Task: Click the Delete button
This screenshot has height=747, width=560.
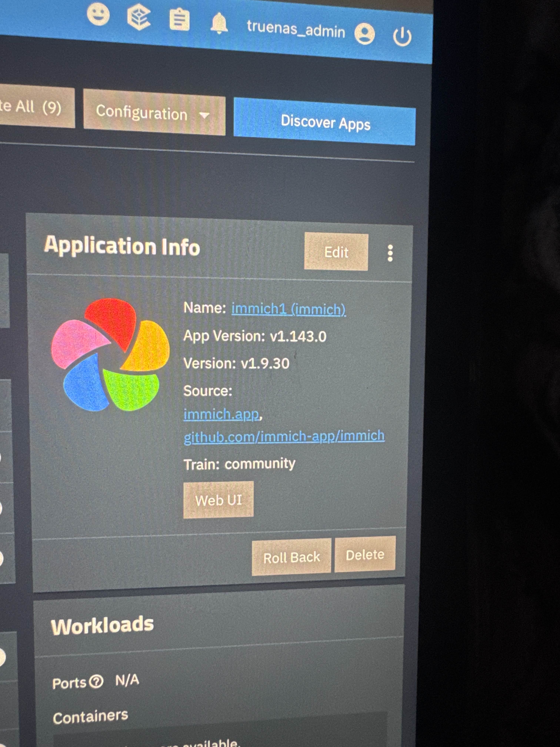Action: click(x=365, y=555)
